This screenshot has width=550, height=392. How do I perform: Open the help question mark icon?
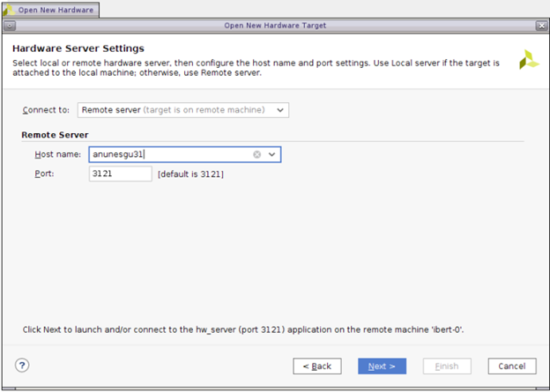pos(23,365)
